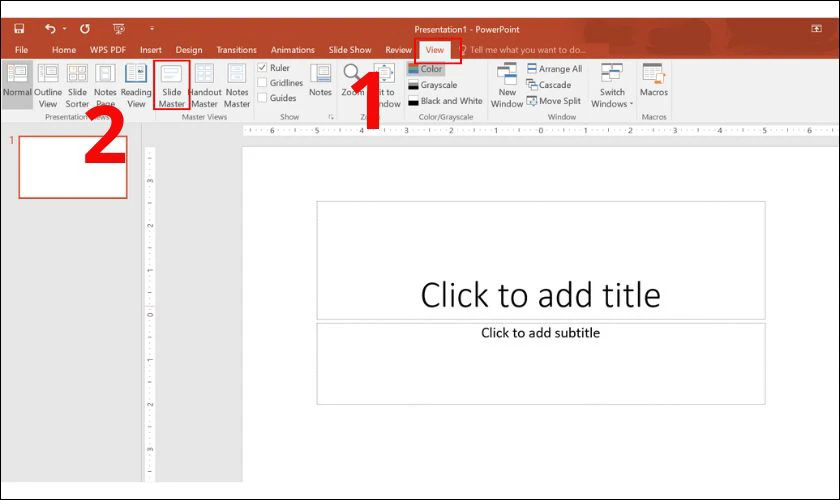840x500 pixels.
Task: Switch to Outline View
Action: [x=48, y=84]
